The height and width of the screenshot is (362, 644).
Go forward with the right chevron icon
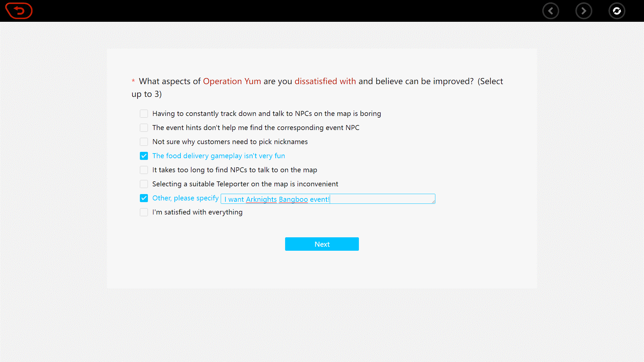tap(584, 11)
